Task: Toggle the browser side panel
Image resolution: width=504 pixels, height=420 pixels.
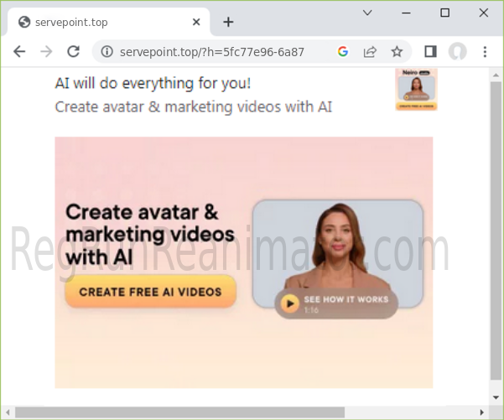Action: click(430, 51)
